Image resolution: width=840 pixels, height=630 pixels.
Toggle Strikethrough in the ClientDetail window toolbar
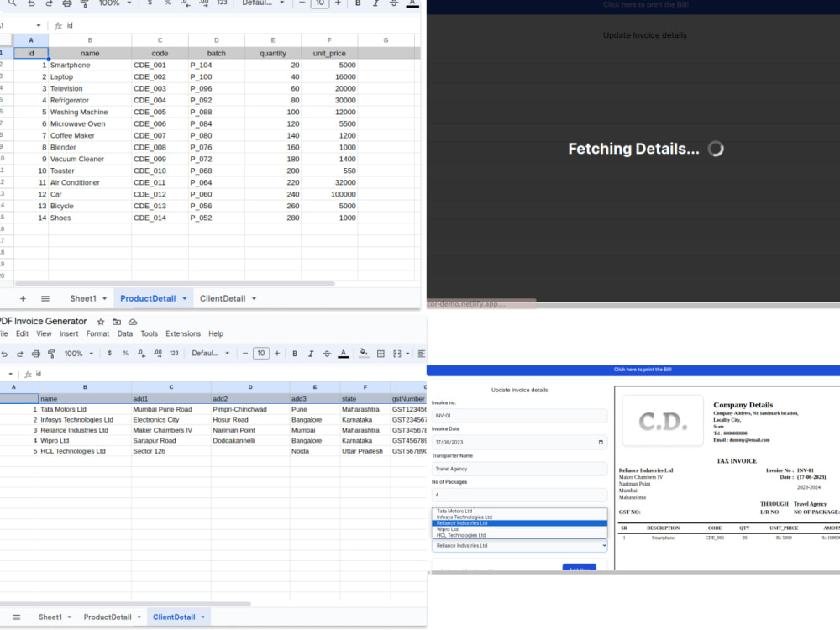(327, 354)
